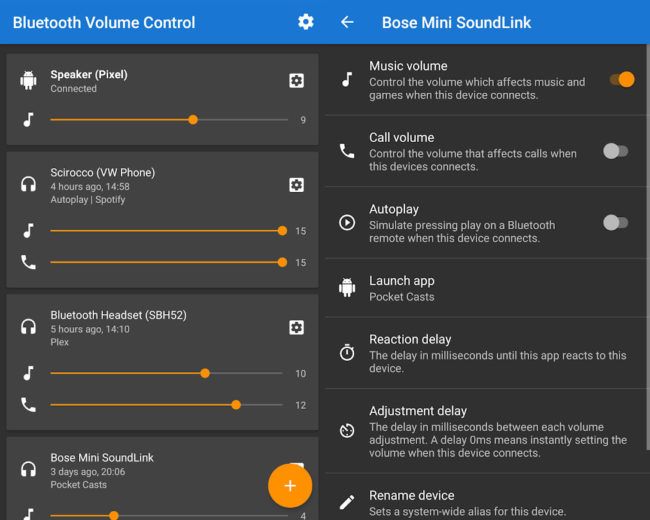Click 'Speaker (Pixel)' device name

89,75
